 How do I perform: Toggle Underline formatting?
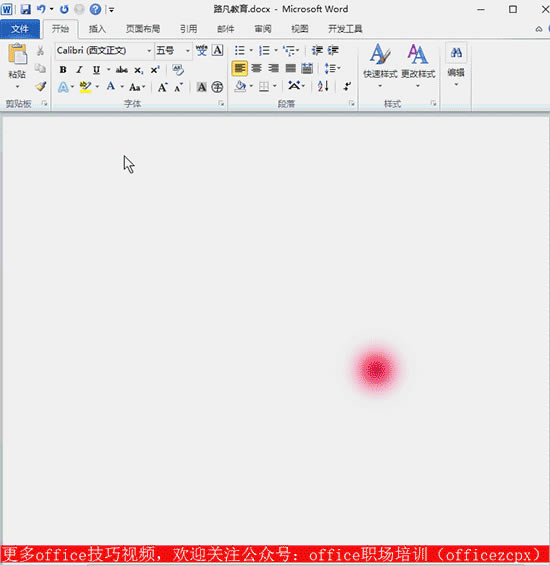[x=96, y=69]
